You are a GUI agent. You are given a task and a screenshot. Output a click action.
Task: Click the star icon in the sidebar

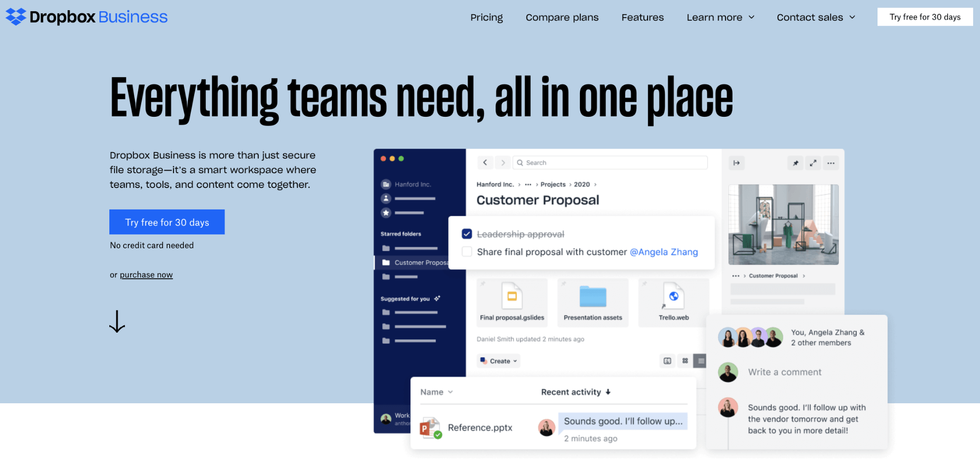386,212
